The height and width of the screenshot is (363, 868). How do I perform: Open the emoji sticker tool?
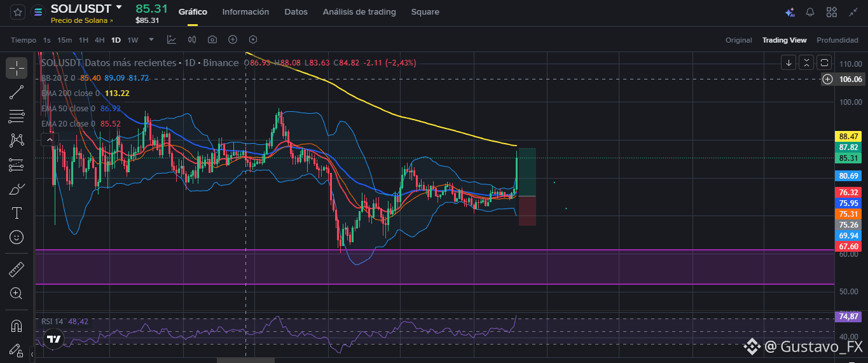(17, 237)
